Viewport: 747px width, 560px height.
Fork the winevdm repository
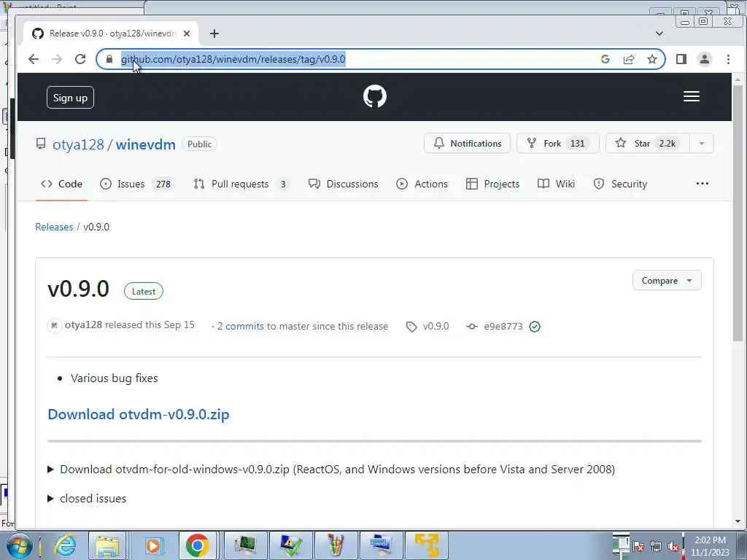pos(557,144)
